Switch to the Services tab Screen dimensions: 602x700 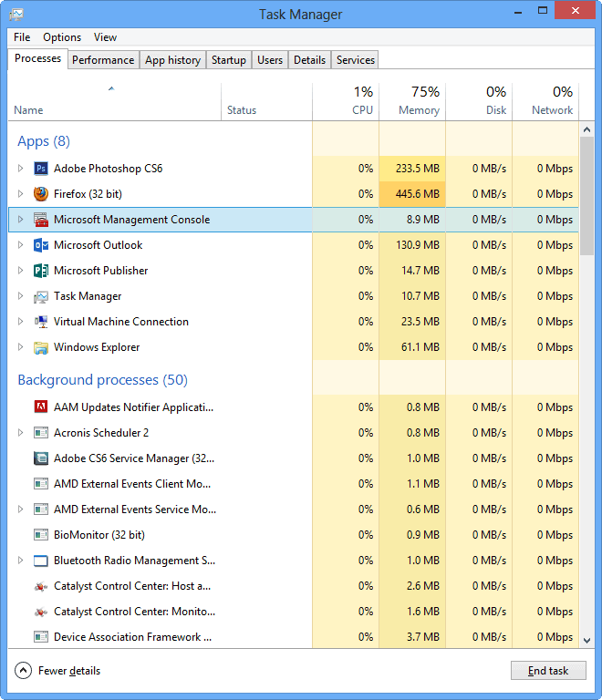point(356,60)
